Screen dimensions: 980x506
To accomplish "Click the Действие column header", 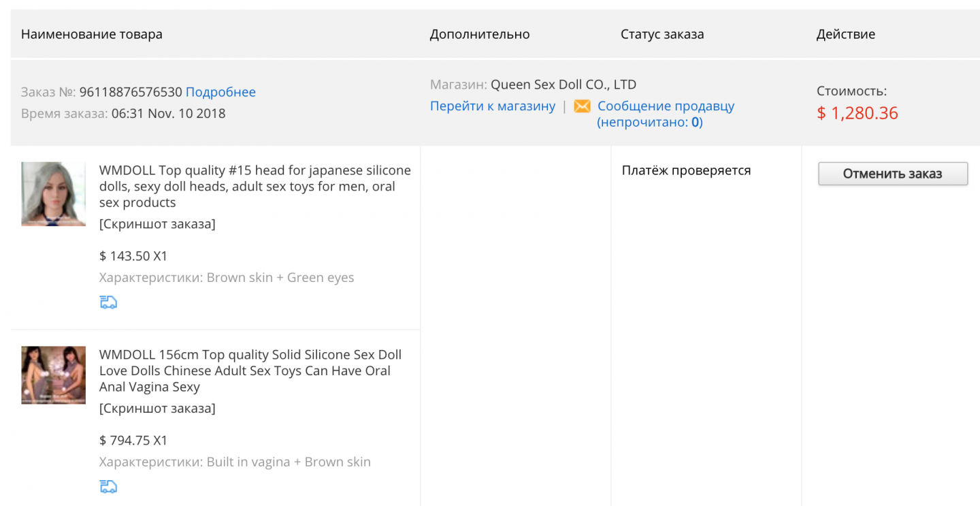I will (x=846, y=34).
